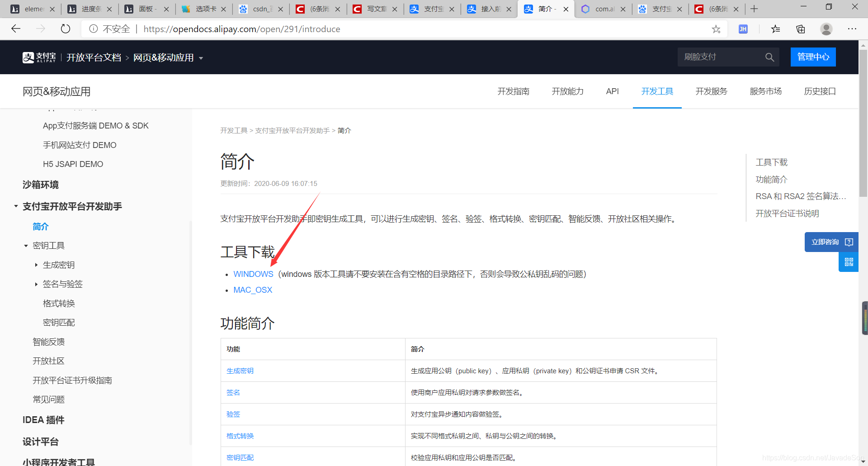Click the browser back arrow
868x466 pixels.
tap(16, 29)
